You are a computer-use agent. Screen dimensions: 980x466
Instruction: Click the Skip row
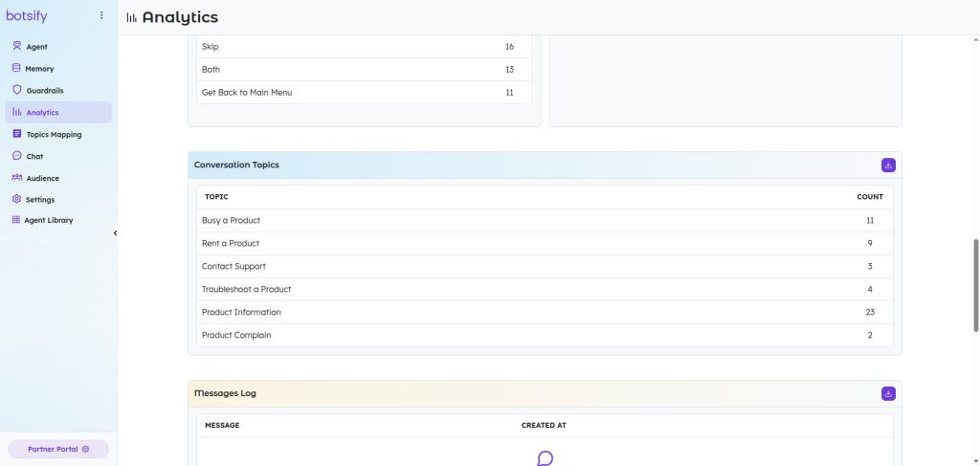[365, 47]
